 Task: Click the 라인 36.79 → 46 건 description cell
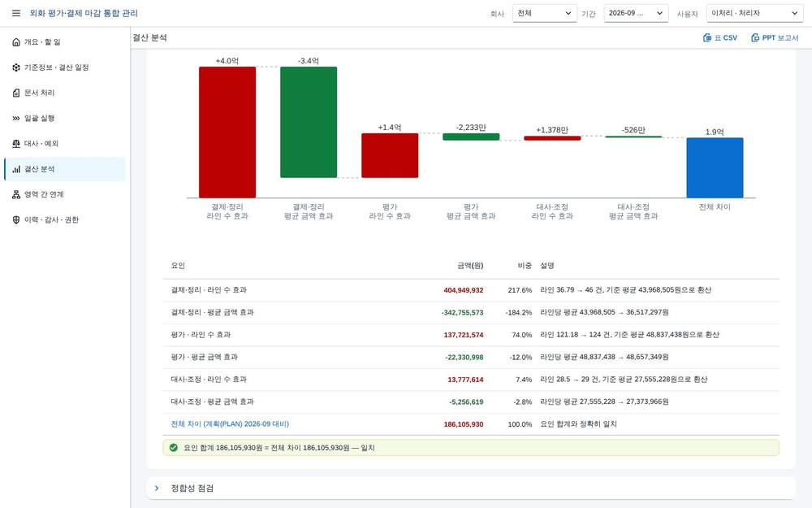point(625,290)
